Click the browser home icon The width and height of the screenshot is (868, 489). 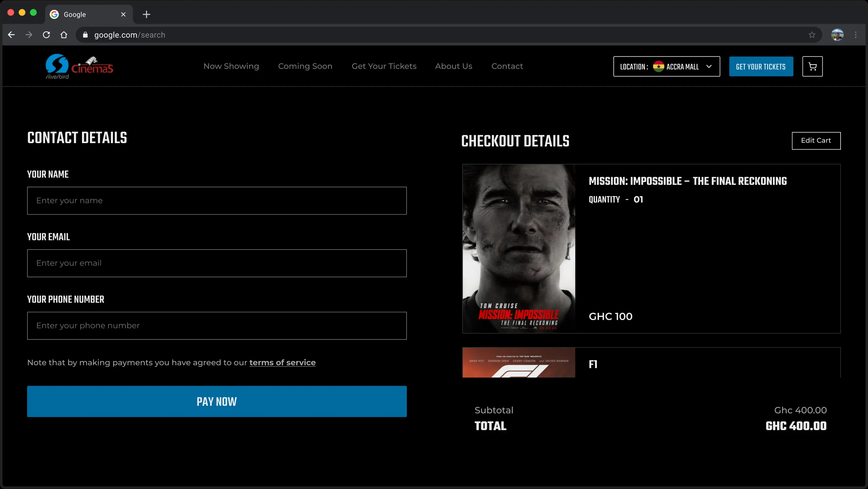64,35
